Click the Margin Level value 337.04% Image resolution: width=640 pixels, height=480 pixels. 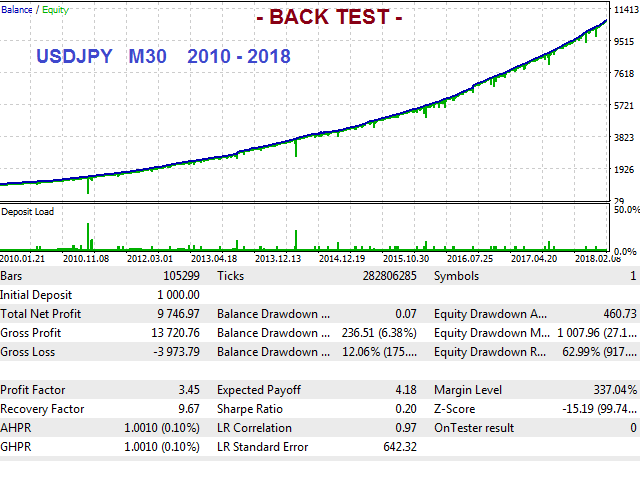(611, 390)
